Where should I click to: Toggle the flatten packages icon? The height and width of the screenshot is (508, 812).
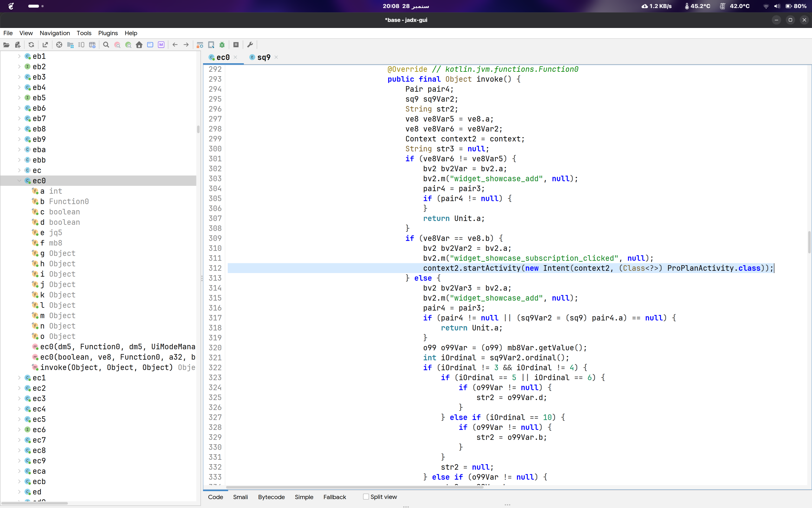(70, 45)
